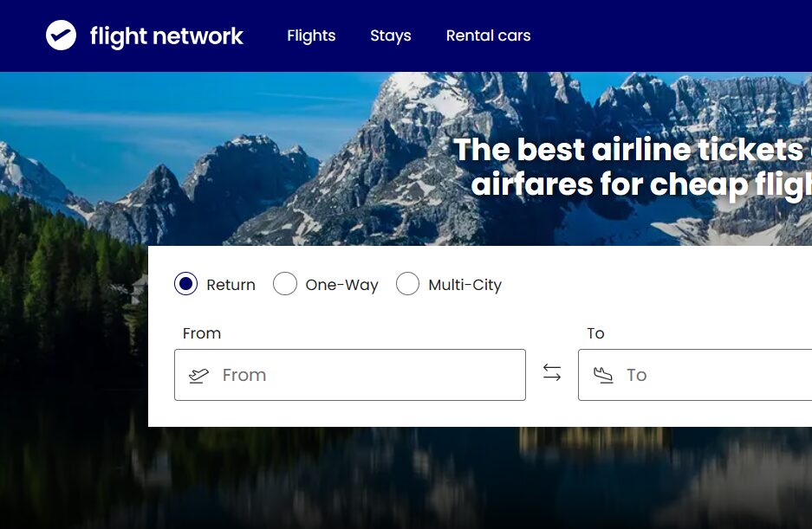This screenshot has width=812, height=529.
Task: Click the 'best airline tickets' headline text
Action: pos(659,150)
